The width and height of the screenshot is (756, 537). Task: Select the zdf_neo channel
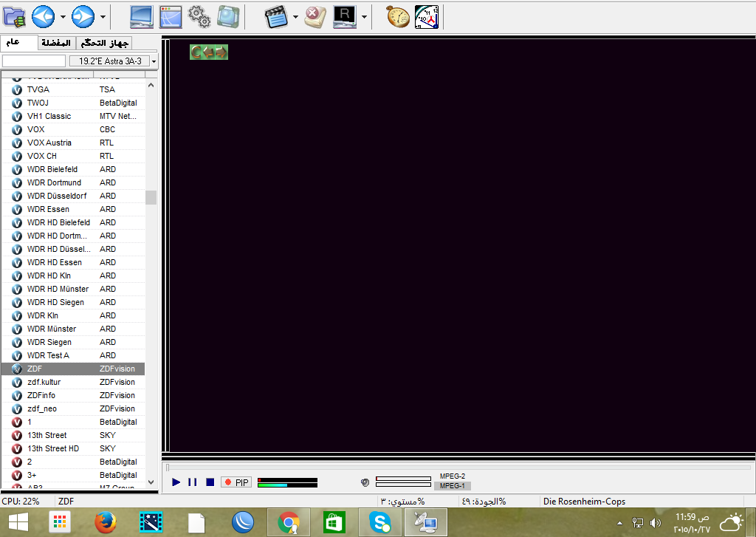coord(73,408)
